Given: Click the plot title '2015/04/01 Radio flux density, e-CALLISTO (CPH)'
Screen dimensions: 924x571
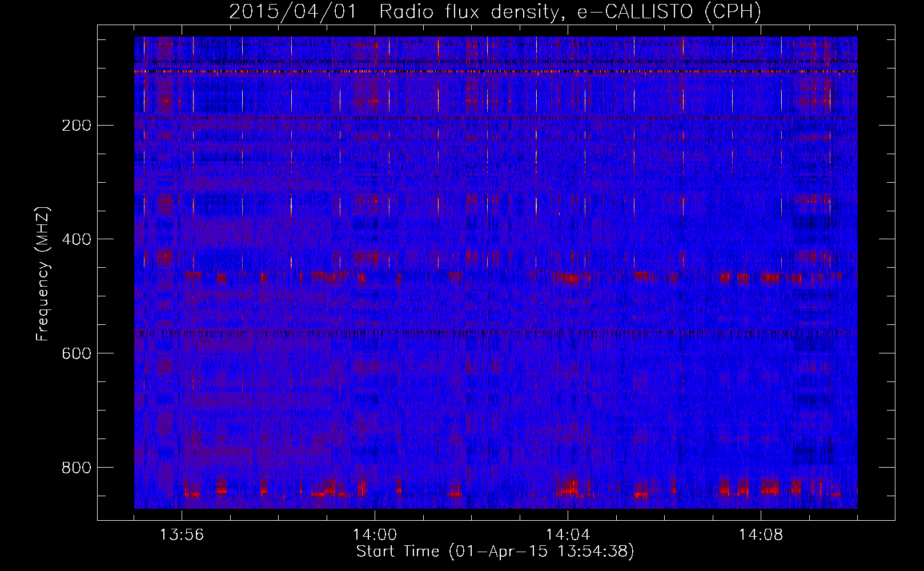Looking at the screenshot, I should [495, 11].
